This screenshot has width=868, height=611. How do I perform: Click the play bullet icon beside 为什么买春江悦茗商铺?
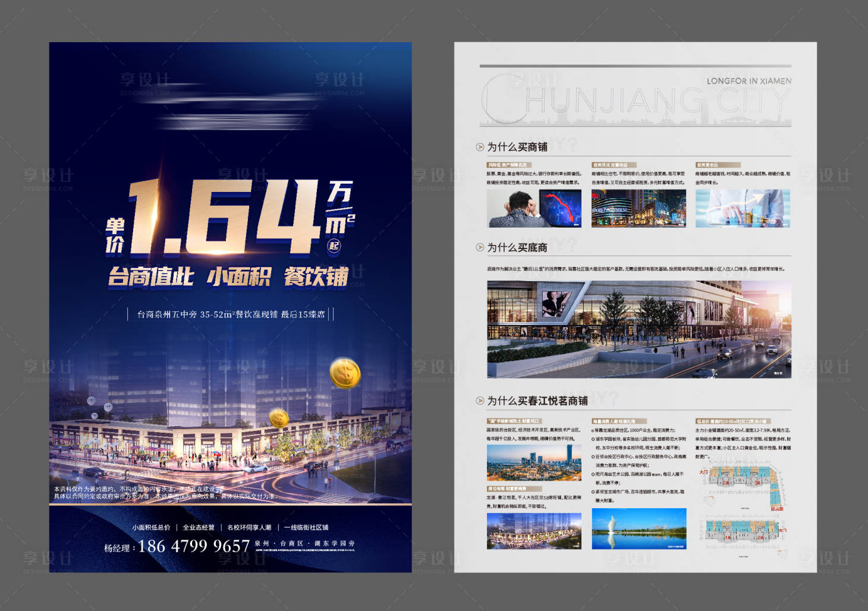(x=480, y=401)
